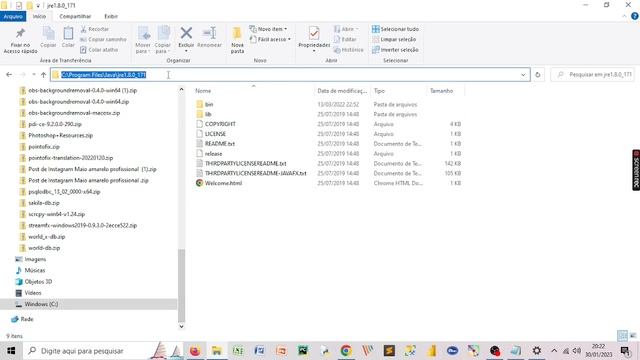Select THIRDPARTYLICENSEREADME-JAVAFX.txt file
Image resolution: width=640 pixels, height=360 pixels.
coord(256,173)
